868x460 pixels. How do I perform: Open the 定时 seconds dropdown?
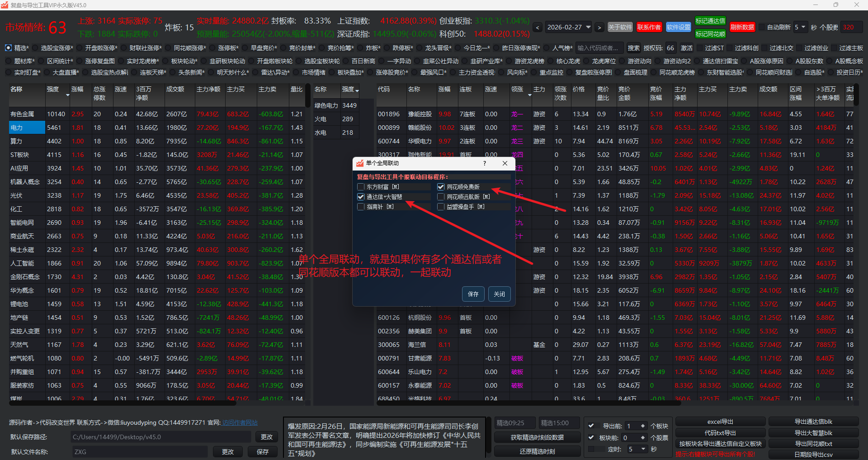(643, 449)
